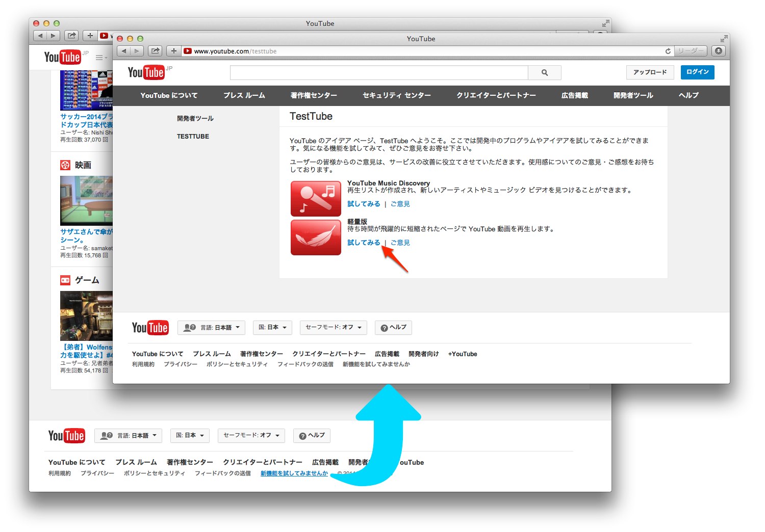Image resolution: width=765 pixels, height=532 pixels.
Task: Click 試してみる under 軽量版
Action: (364, 243)
